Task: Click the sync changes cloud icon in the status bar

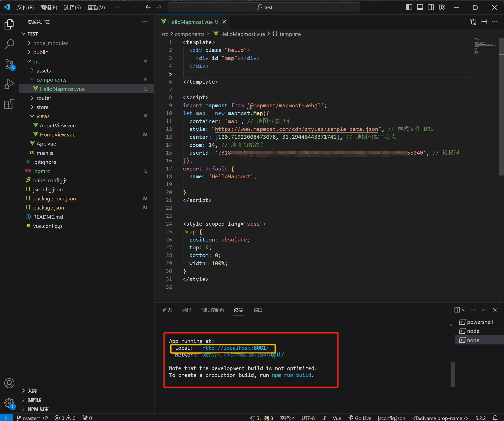Action: point(46,418)
